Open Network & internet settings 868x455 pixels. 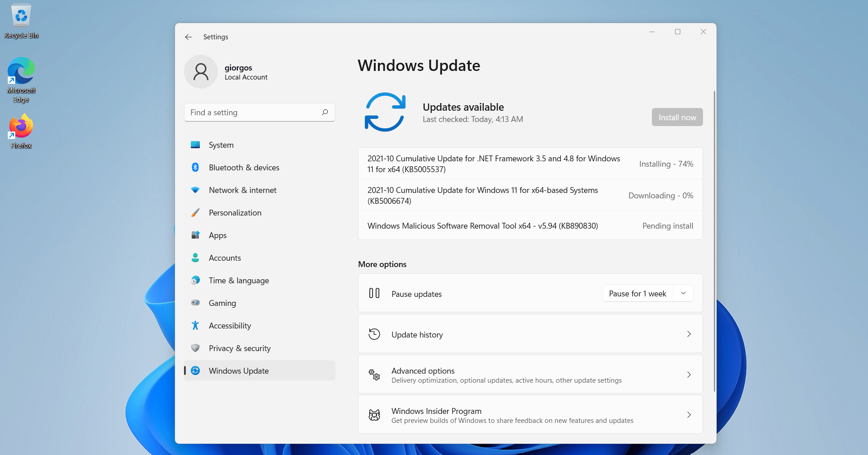click(x=259, y=190)
